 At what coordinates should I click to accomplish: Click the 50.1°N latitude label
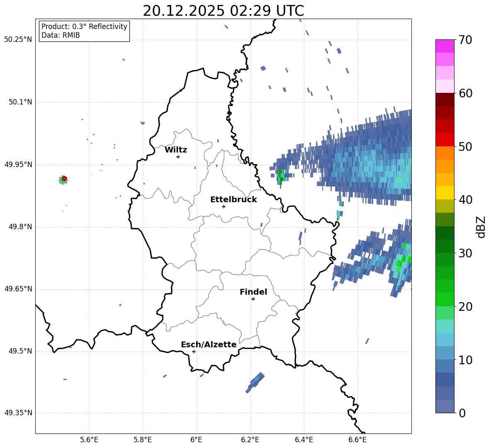(20, 102)
